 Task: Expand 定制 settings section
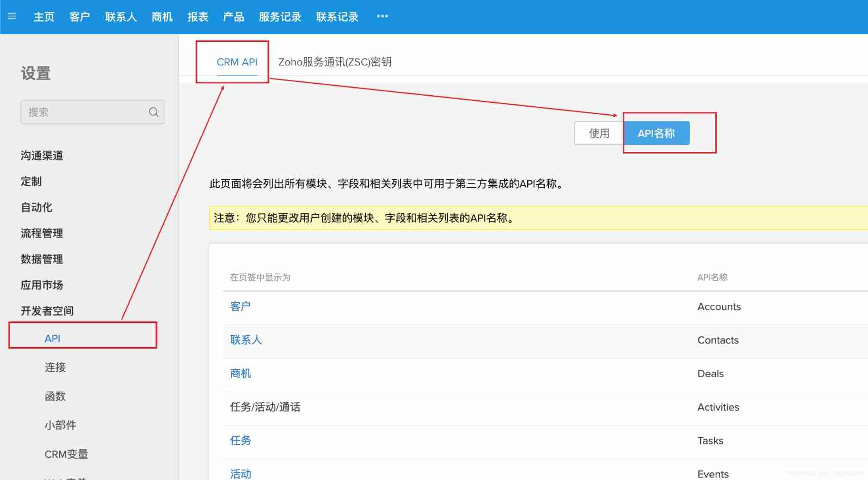[x=31, y=181]
